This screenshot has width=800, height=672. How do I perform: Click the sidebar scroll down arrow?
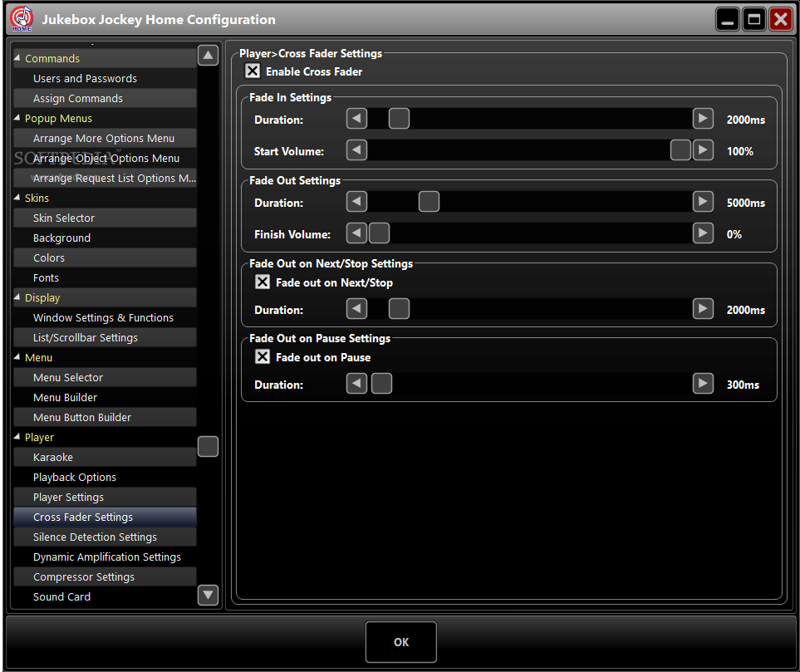208,595
